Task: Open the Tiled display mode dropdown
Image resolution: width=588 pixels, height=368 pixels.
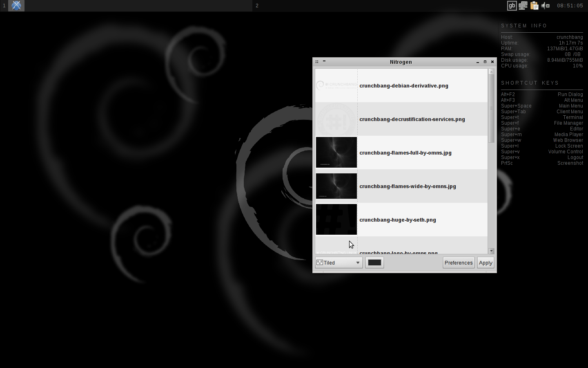Action: (339, 263)
